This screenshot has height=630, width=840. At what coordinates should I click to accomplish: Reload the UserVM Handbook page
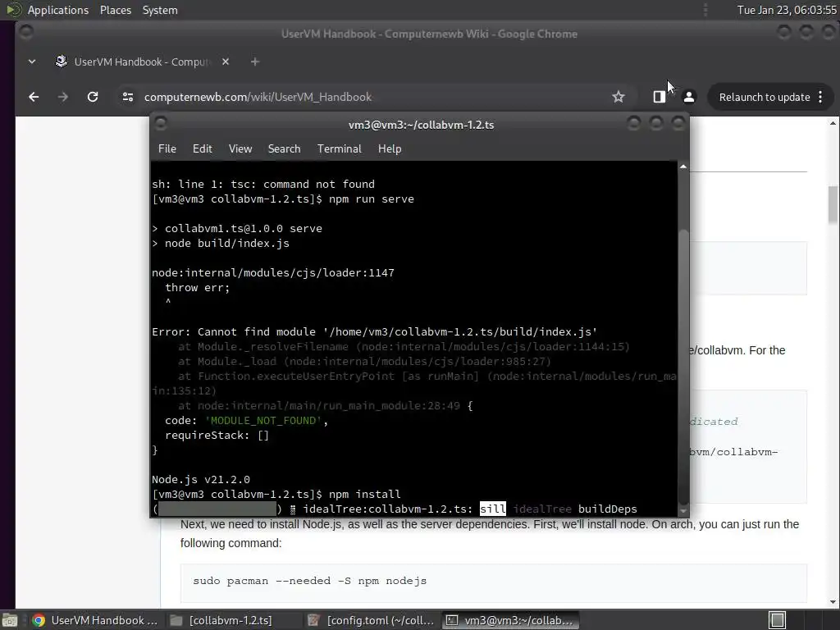point(93,97)
